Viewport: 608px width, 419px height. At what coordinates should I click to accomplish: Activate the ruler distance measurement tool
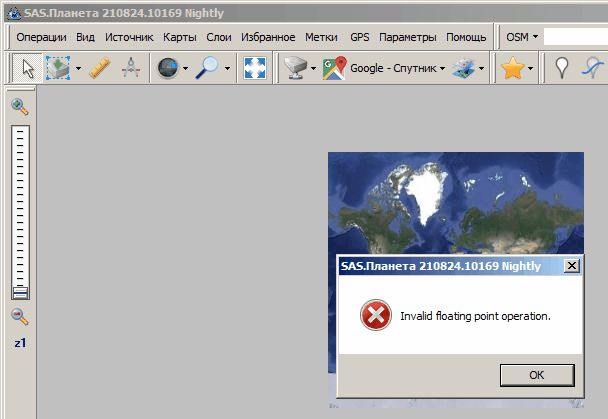click(x=99, y=69)
